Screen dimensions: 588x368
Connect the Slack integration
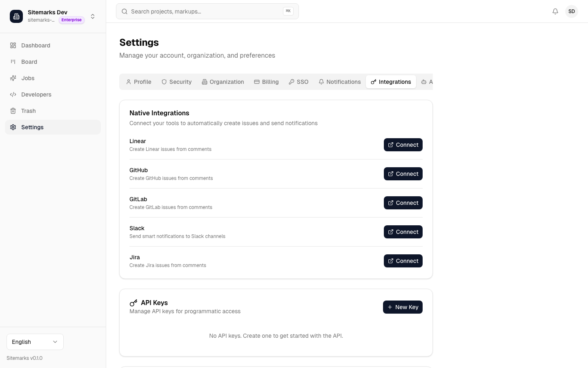tap(403, 232)
